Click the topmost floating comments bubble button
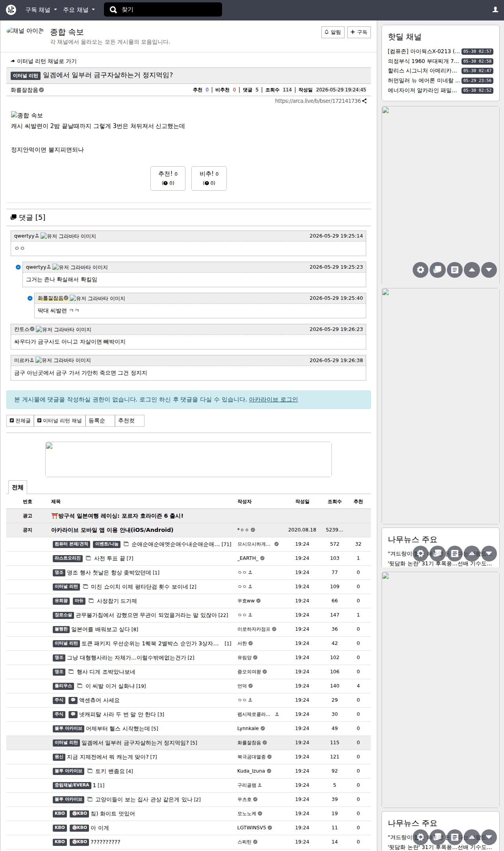This screenshot has height=851, width=504. click(x=438, y=270)
